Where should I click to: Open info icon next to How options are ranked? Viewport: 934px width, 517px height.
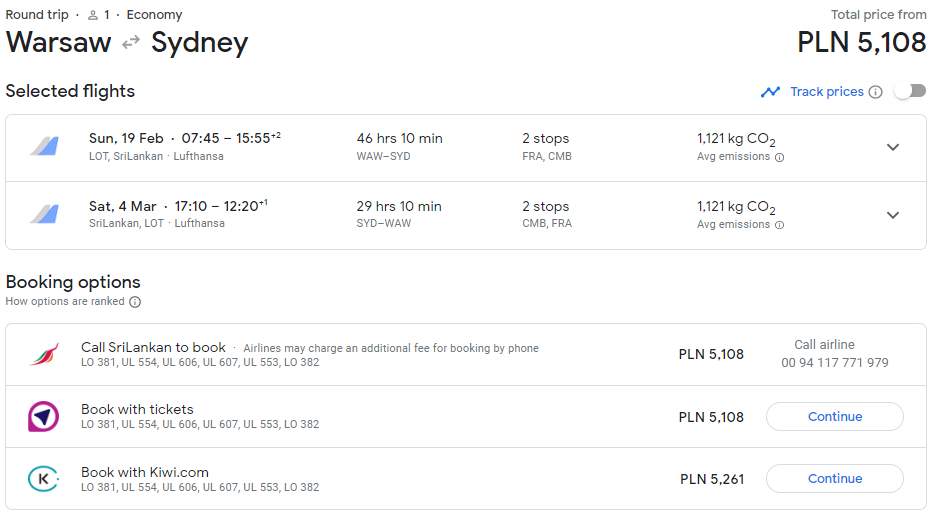click(x=135, y=302)
